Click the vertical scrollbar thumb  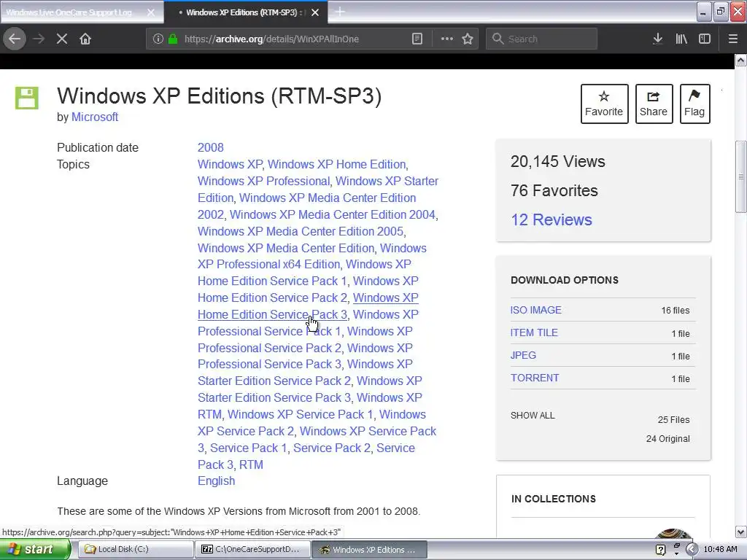point(740,176)
